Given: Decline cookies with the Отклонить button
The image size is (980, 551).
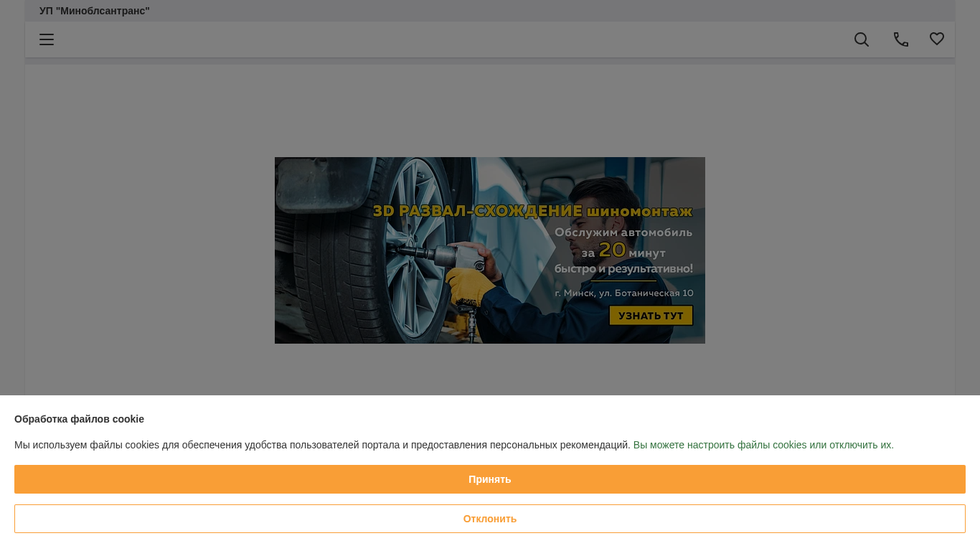Looking at the screenshot, I should 490,519.
